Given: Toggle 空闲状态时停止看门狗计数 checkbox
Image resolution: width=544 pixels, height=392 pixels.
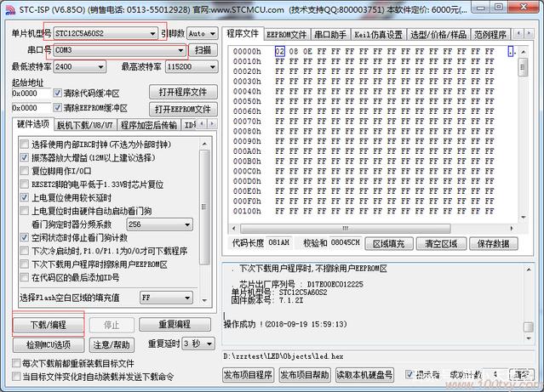Looking at the screenshot, I should (25, 237).
